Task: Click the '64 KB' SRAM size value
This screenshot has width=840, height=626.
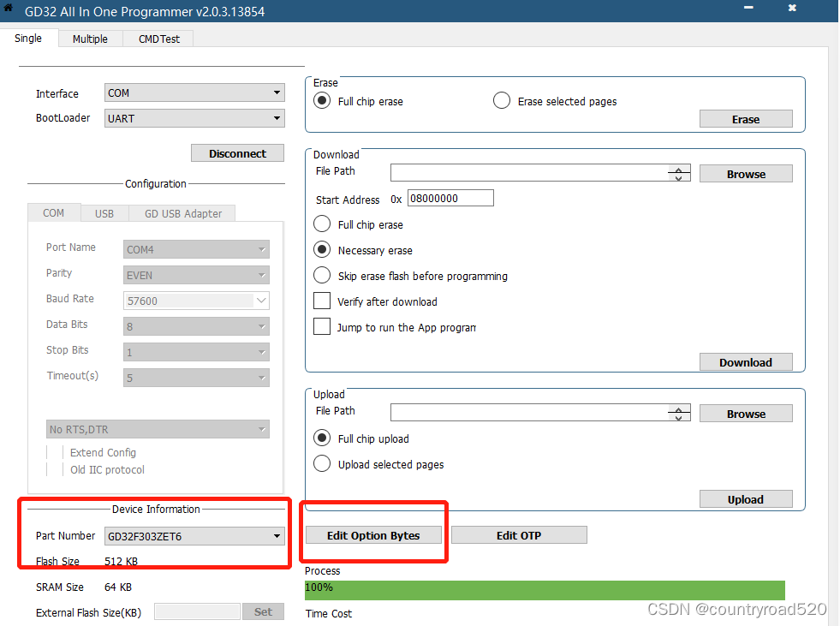Action: tap(118, 587)
